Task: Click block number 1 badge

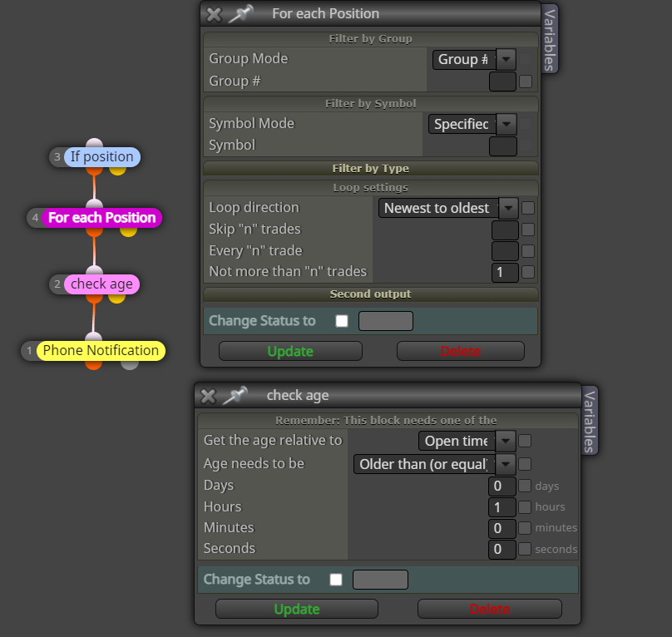Action: click(29, 351)
